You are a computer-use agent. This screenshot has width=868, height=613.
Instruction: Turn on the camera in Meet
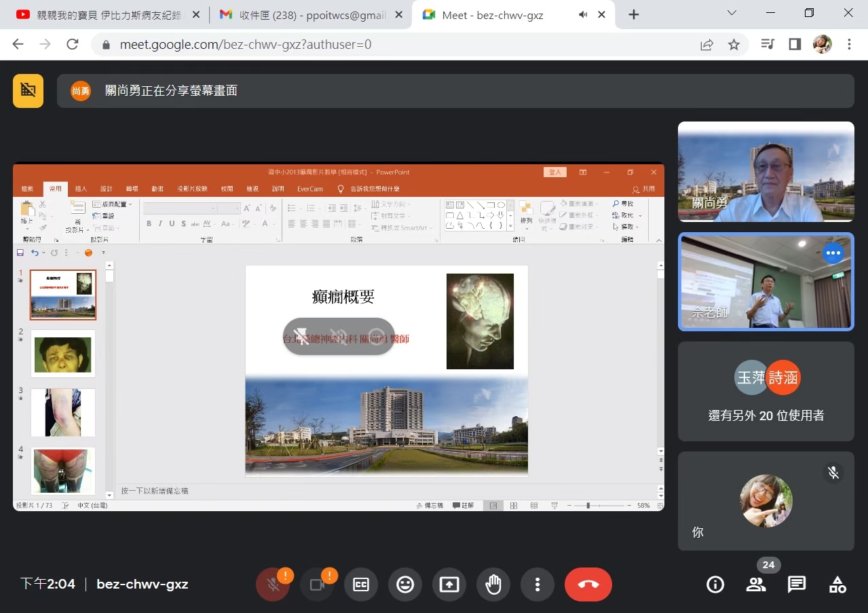coord(317,584)
